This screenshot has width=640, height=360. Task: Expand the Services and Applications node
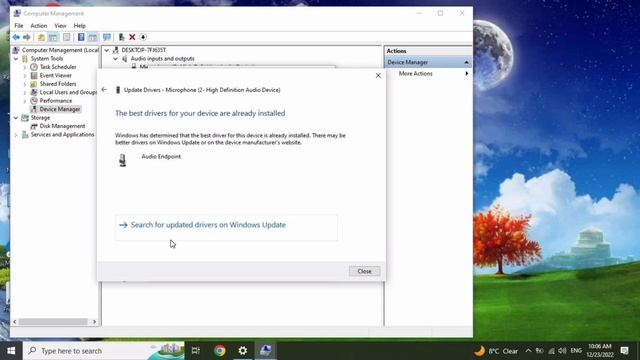click(x=16, y=135)
